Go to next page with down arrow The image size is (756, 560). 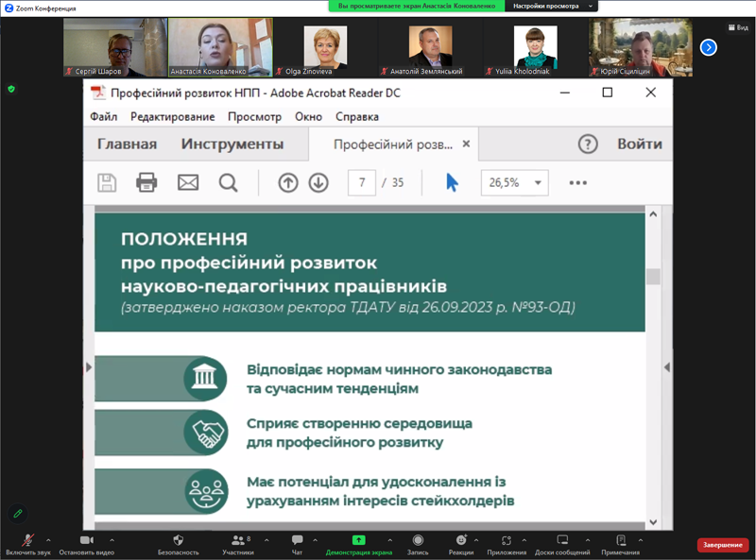pyautogui.click(x=318, y=183)
